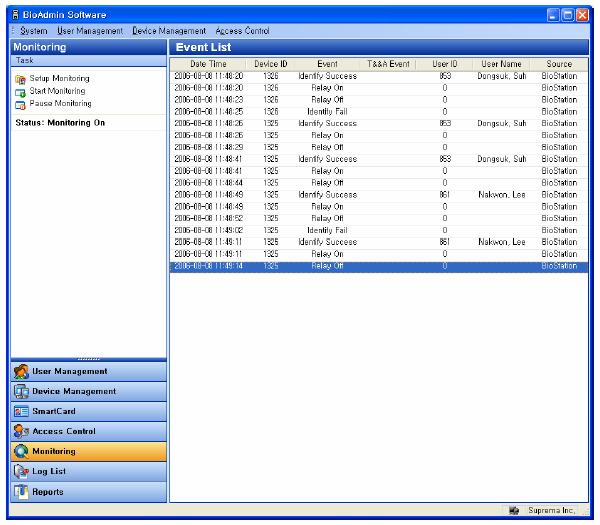The image size is (600, 525).
Task: Click the Log List icon
Action: tap(21, 471)
